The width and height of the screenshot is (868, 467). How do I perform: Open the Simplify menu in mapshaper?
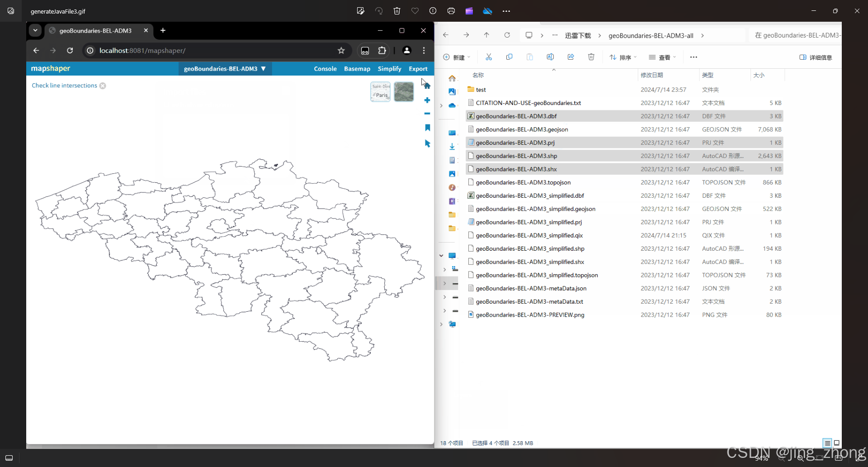pyautogui.click(x=389, y=69)
